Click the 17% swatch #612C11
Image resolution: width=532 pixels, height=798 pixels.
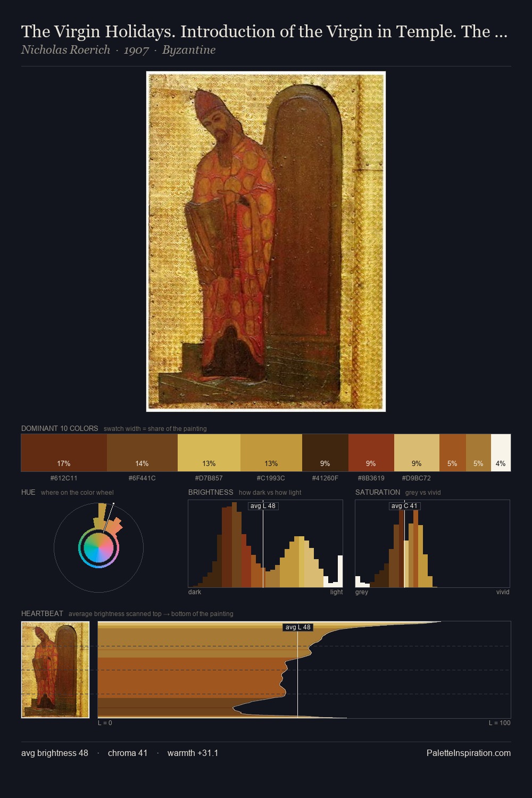coord(64,453)
